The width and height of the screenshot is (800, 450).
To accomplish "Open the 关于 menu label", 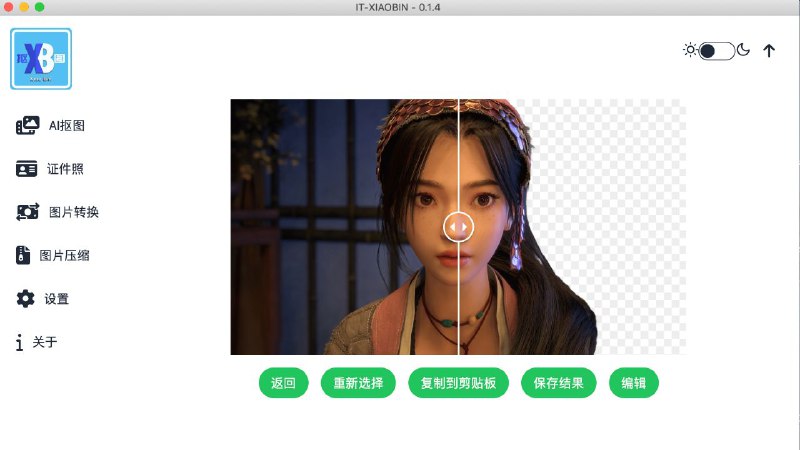I will point(45,342).
